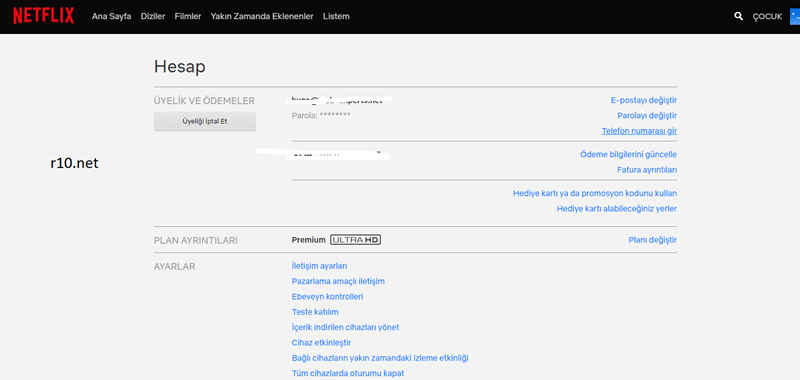The height and width of the screenshot is (380, 800).
Task: Open Listem in the navigation bar
Action: coord(336,16)
